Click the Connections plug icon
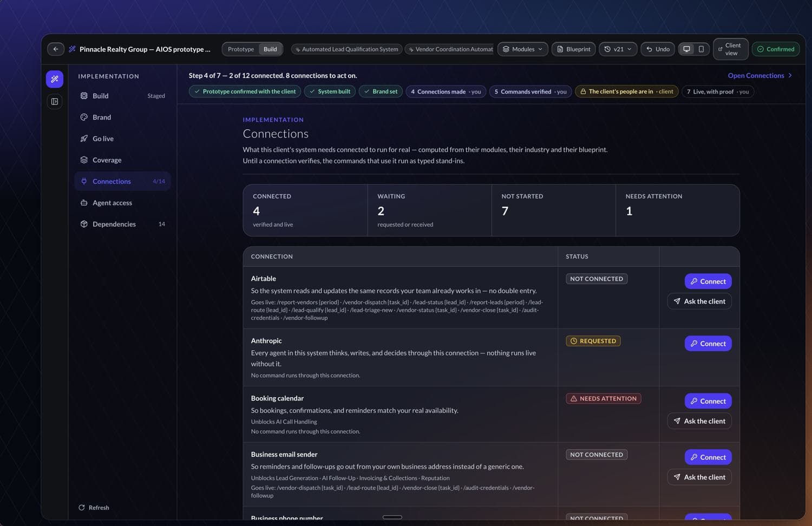Viewport: 812px width, 526px height. tap(84, 181)
